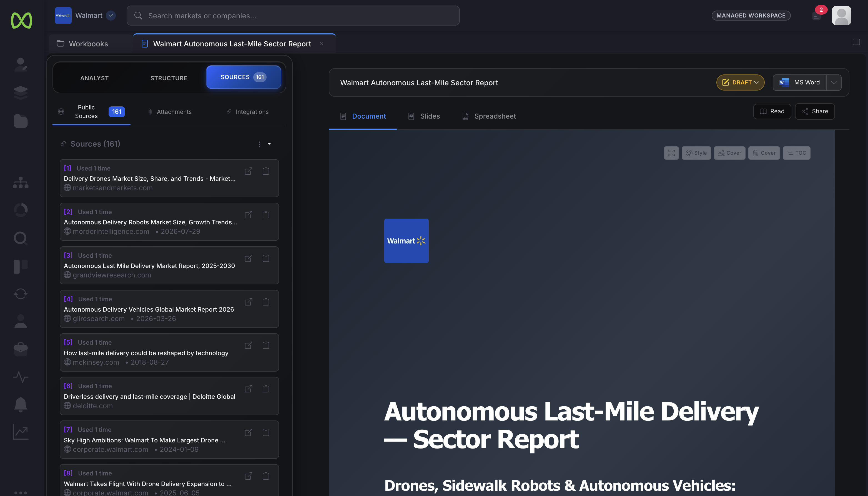Open the Walmart workspace dropdown chevron

111,15
